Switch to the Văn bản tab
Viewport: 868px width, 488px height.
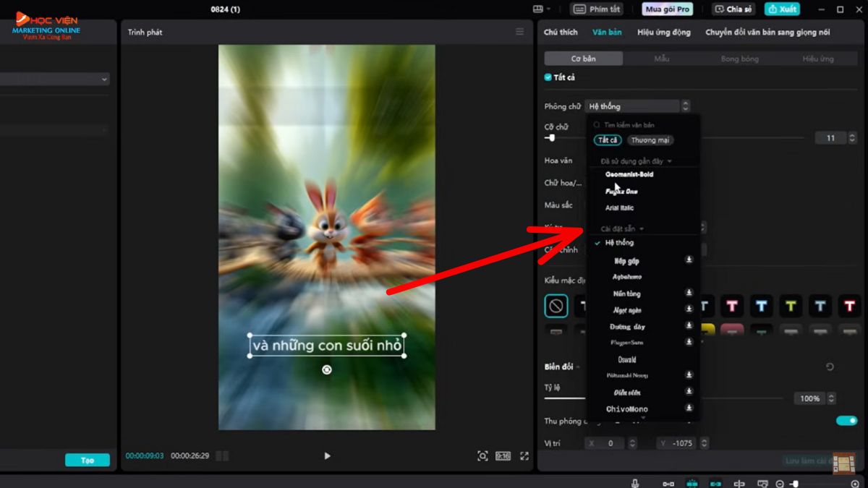pyautogui.click(x=607, y=32)
